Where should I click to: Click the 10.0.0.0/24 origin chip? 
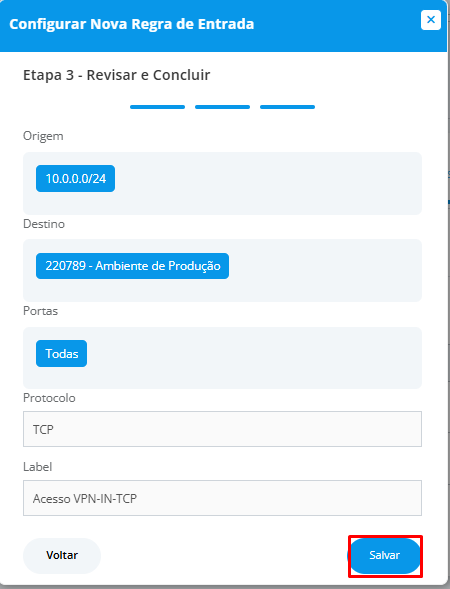click(76, 178)
